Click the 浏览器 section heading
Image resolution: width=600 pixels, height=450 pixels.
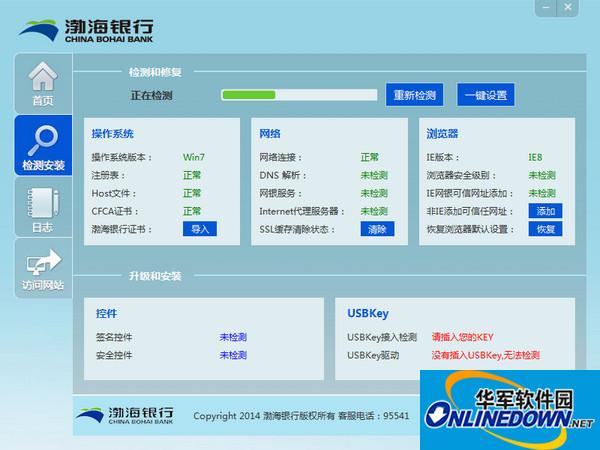442,134
